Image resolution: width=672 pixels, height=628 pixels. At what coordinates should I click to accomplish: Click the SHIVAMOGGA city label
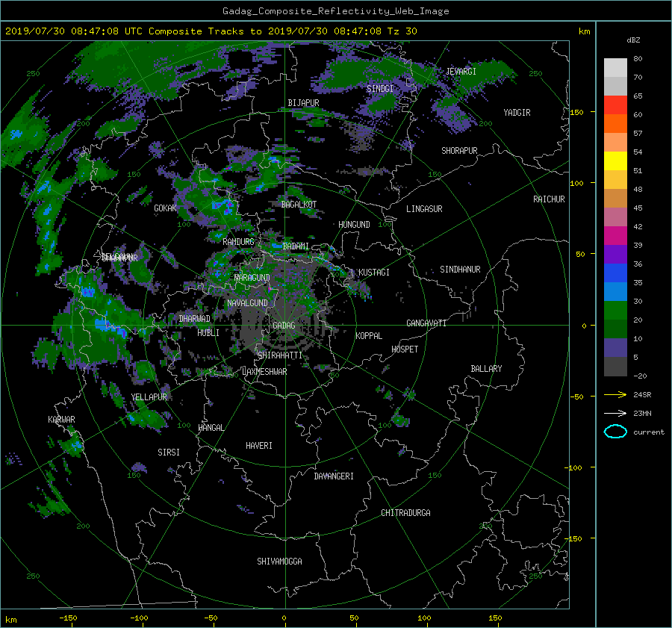pyautogui.click(x=279, y=562)
